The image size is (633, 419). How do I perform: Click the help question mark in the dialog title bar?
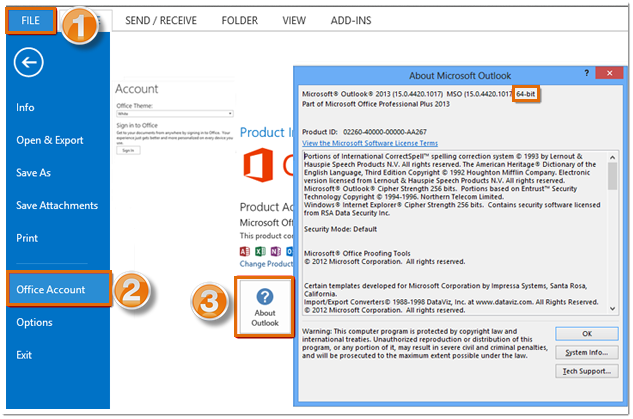587,73
